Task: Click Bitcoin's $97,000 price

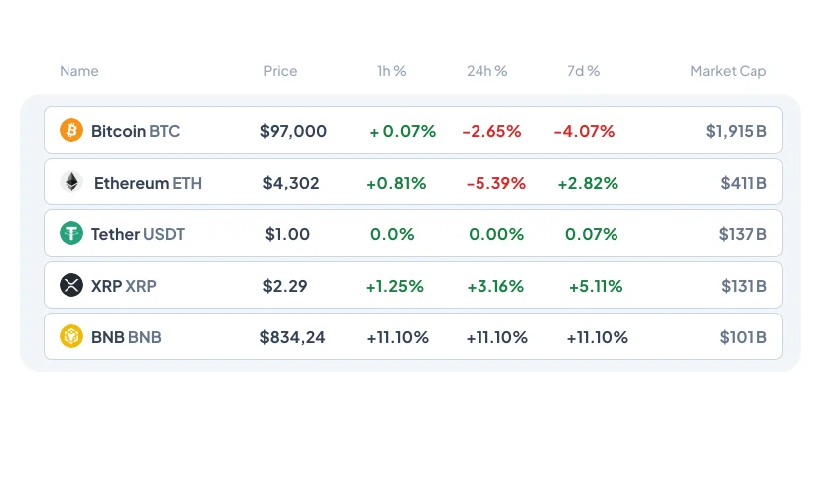Action: (x=293, y=131)
